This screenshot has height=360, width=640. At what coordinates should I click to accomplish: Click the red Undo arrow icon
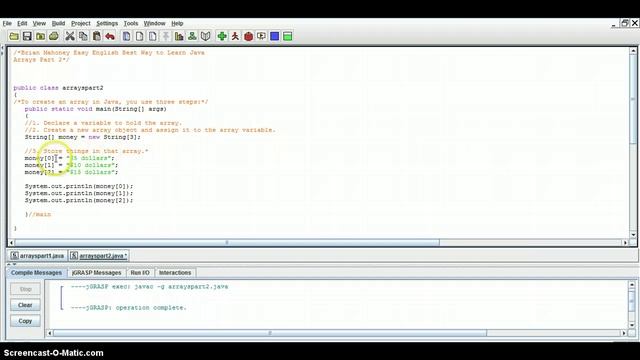click(110, 36)
